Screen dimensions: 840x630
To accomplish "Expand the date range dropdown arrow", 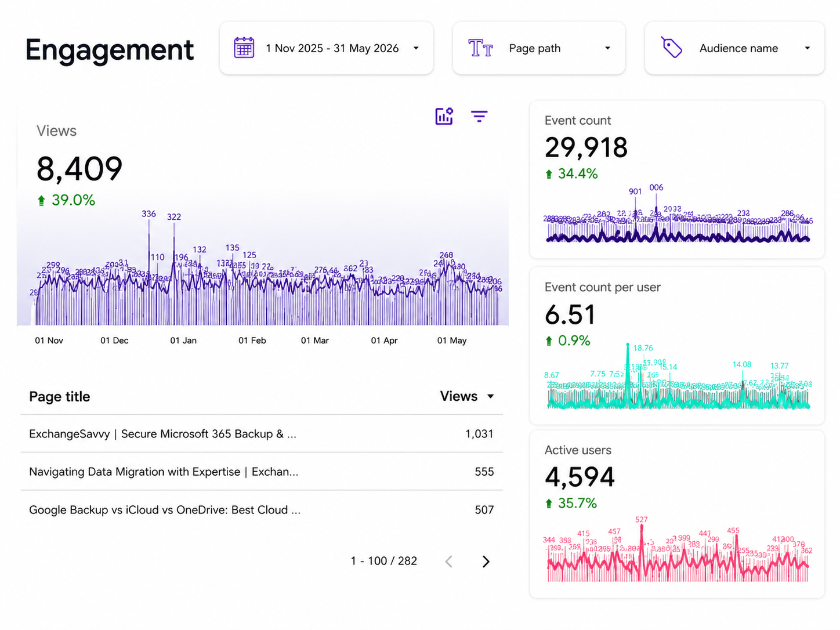I will point(416,48).
